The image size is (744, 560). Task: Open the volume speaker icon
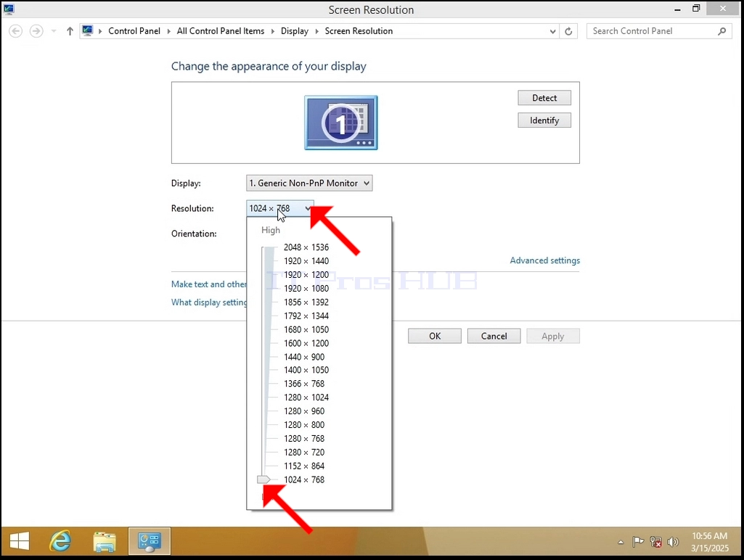tap(673, 542)
